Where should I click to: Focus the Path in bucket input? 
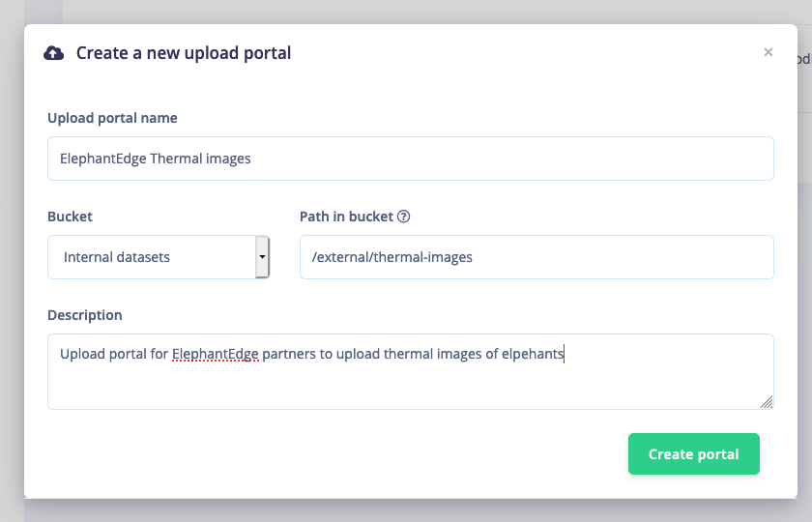536,257
